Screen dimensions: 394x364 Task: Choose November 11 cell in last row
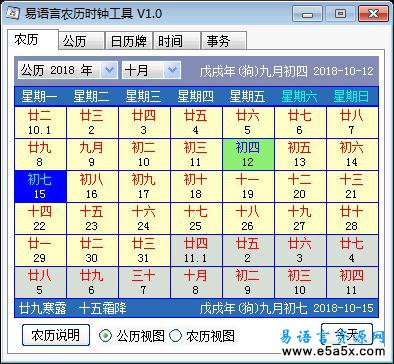[352, 283]
